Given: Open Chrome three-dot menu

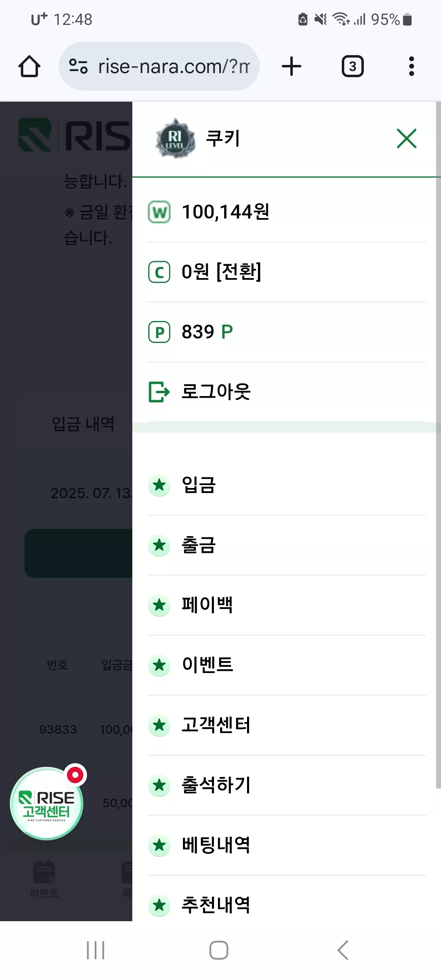Looking at the screenshot, I should coord(412,66).
